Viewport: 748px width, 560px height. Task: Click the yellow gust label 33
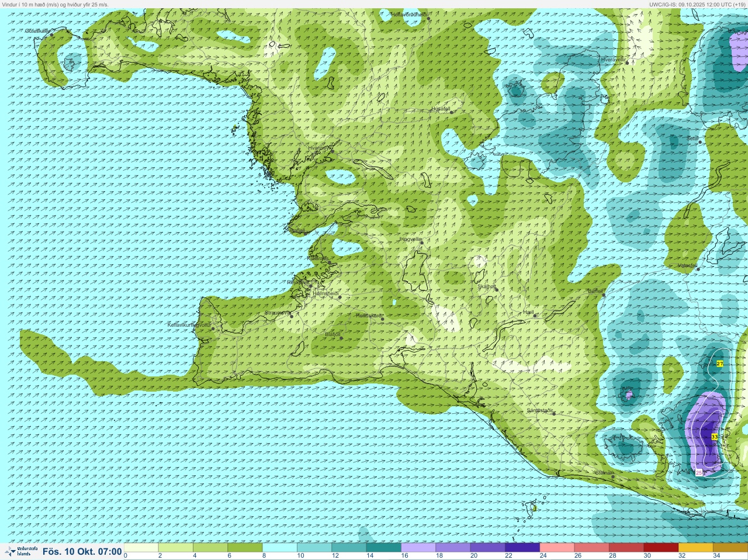click(x=714, y=437)
